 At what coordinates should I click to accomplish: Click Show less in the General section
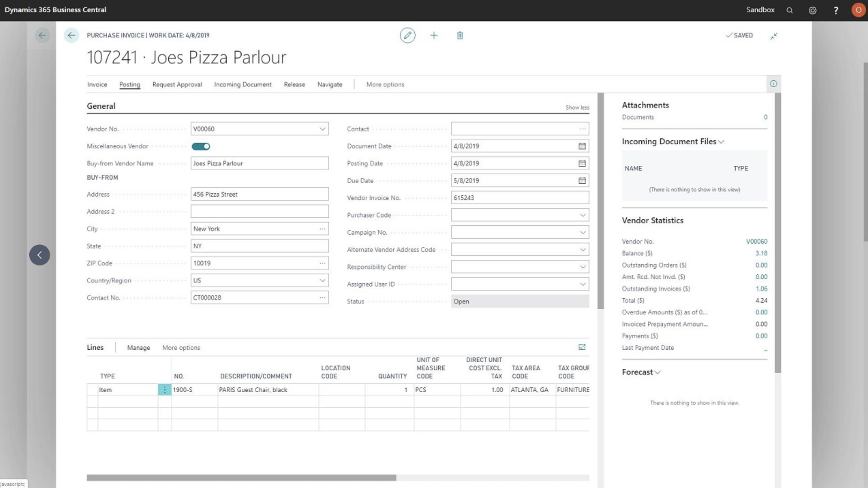click(x=577, y=108)
